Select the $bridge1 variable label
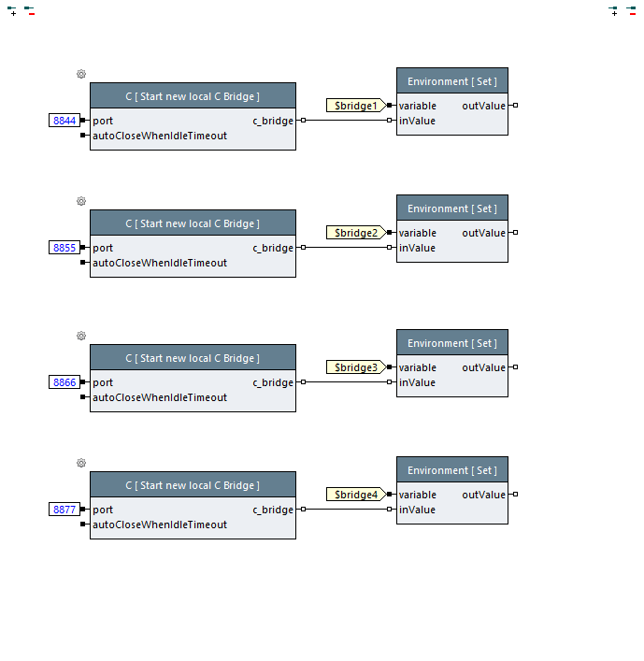This screenshot has width=644, height=661. [355, 106]
